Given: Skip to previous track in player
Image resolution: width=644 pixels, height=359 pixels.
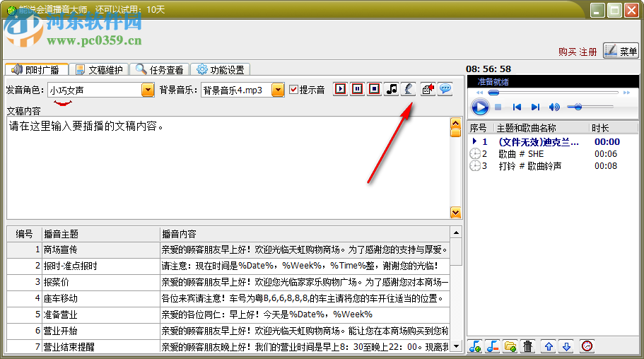Looking at the screenshot, I should click(517, 107).
